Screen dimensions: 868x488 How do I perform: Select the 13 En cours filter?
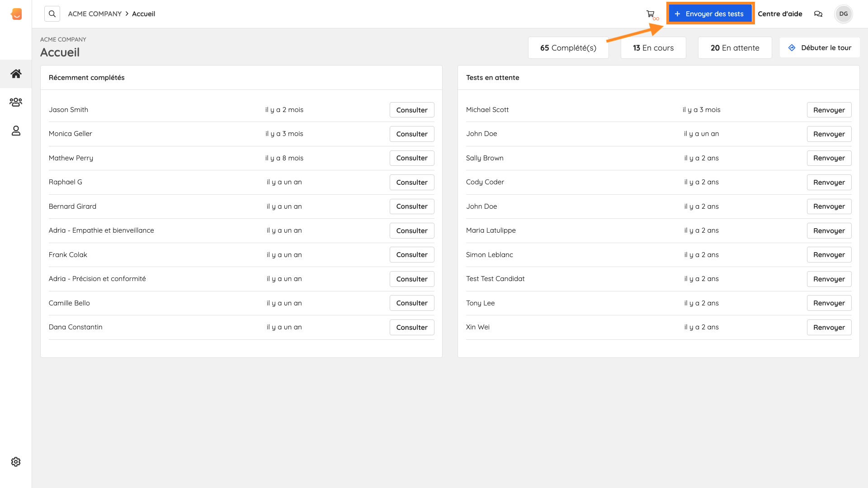[653, 48]
